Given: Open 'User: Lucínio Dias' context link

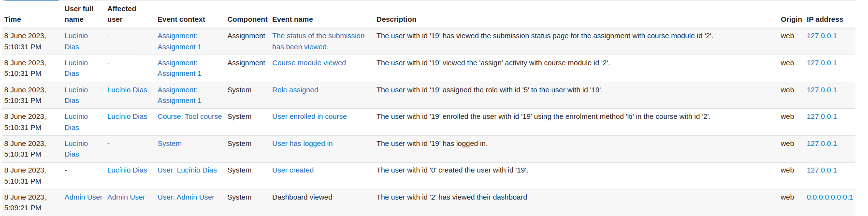Looking at the screenshot, I should [x=187, y=170].
